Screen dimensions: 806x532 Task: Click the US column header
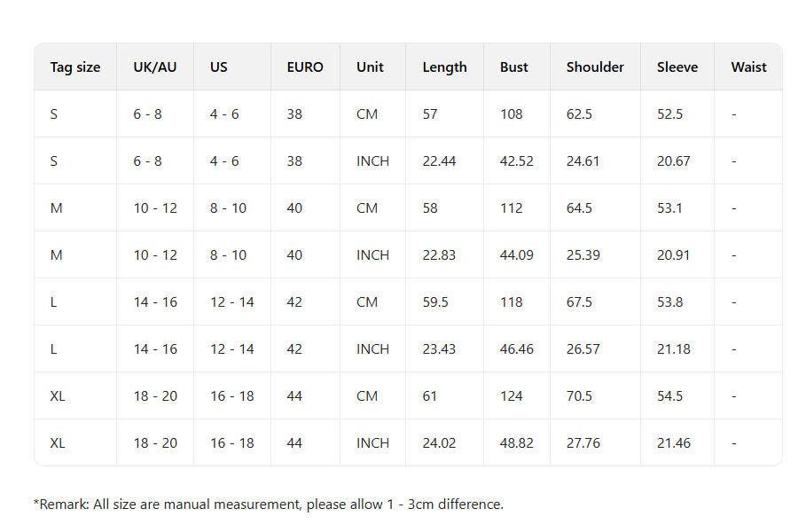[x=219, y=67]
